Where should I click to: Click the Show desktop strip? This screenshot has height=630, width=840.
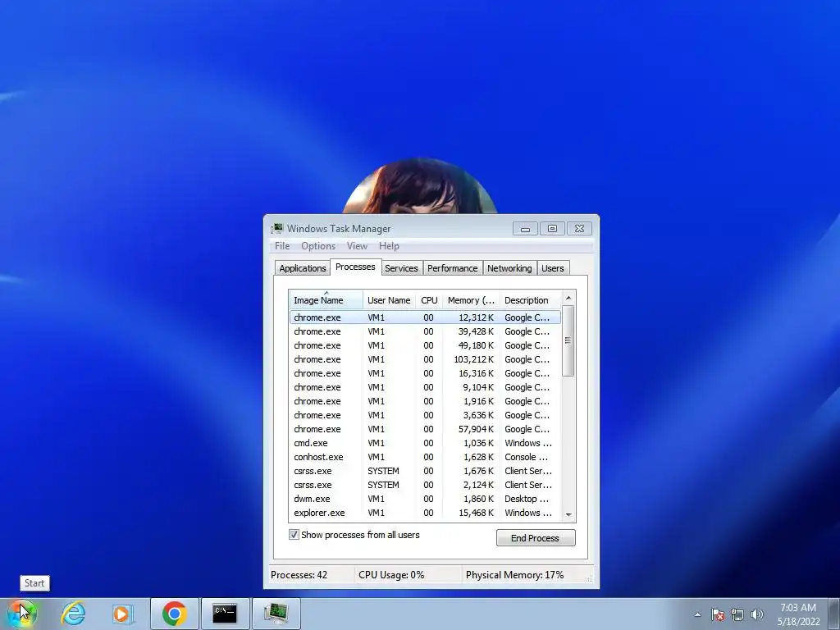click(x=834, y=614)
